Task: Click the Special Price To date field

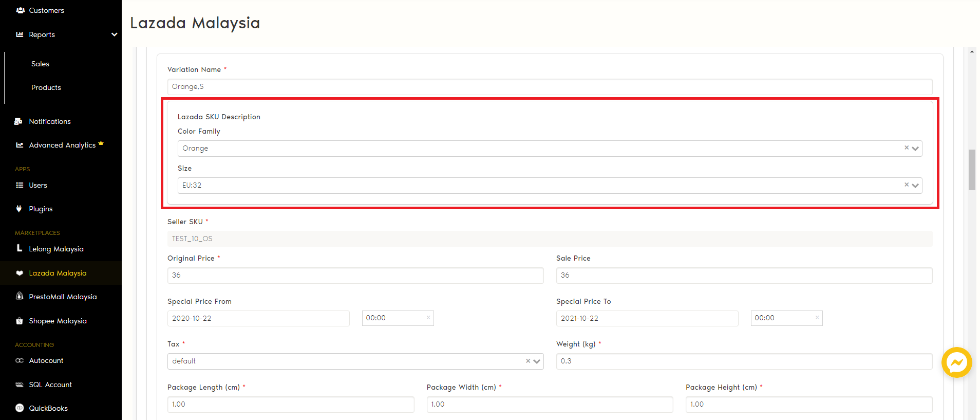Action: coord(647,318)
